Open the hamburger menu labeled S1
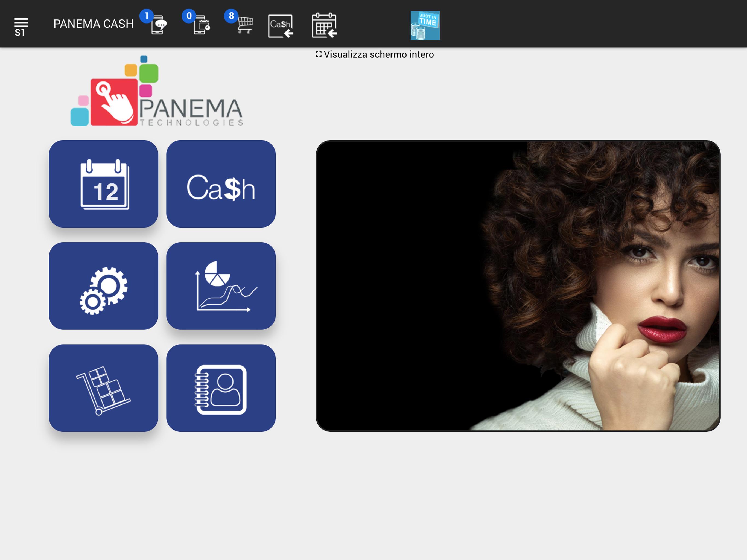Viewport: 747px width, 560px height. point(21,27)
